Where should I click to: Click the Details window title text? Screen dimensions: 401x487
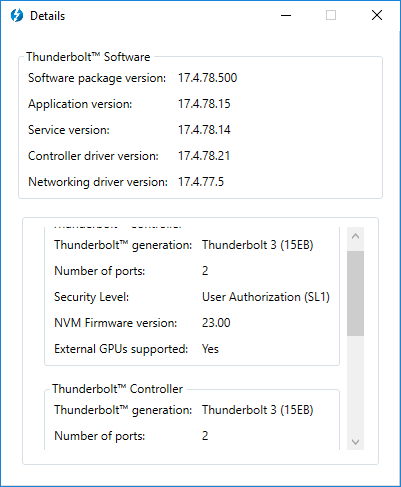click(48, 16)
